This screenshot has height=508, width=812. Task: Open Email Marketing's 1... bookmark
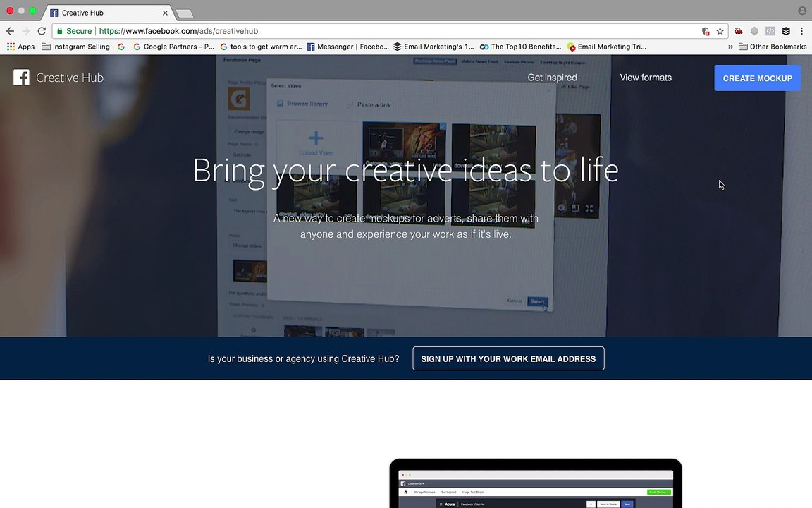(433, 47)
